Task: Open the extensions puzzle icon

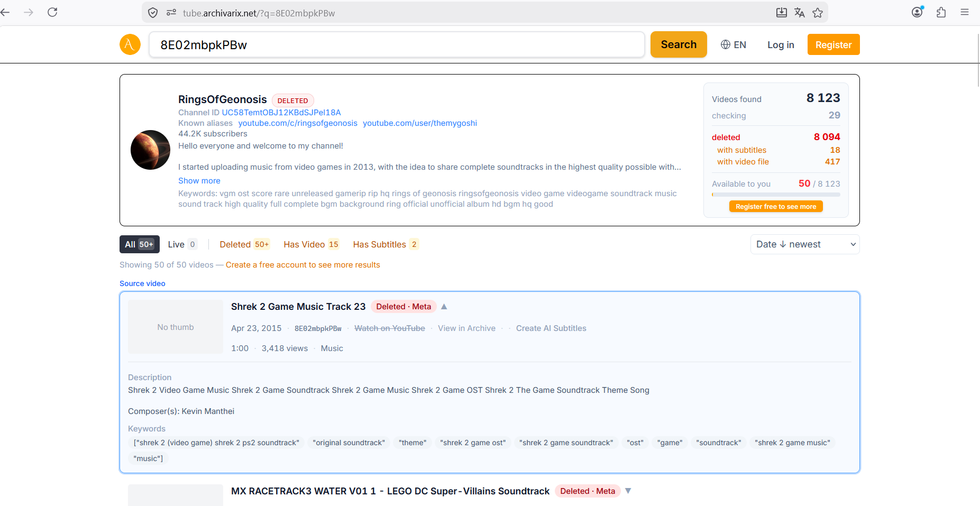Action: [941, 12]
